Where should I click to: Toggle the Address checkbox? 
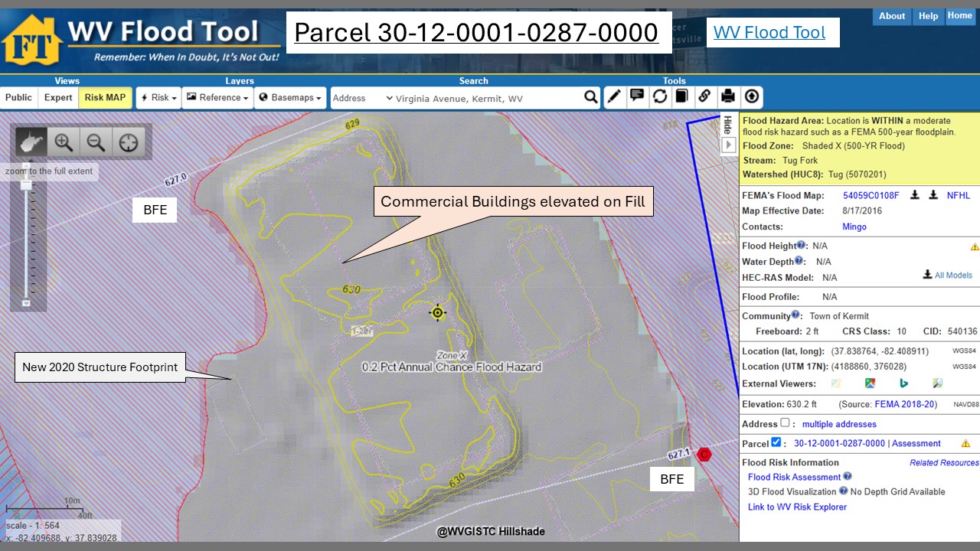785,423
